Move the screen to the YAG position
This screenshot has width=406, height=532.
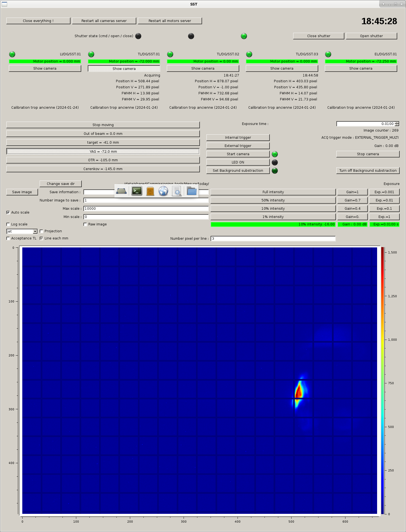point(103,151)
